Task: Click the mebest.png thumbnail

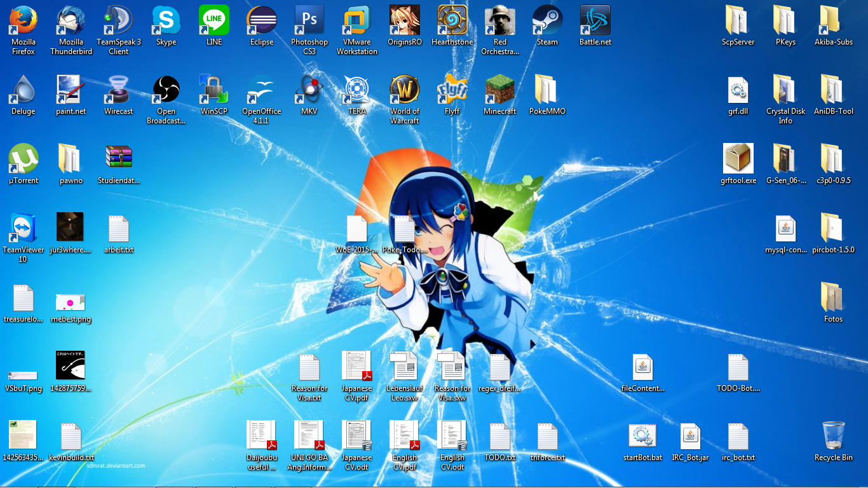Action: 71,302
